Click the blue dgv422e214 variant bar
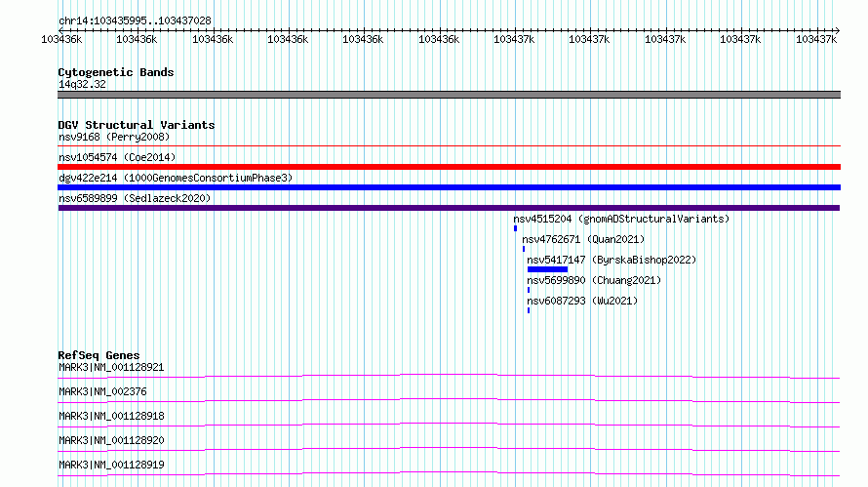The image size is (868, 487). coord(449,187)
